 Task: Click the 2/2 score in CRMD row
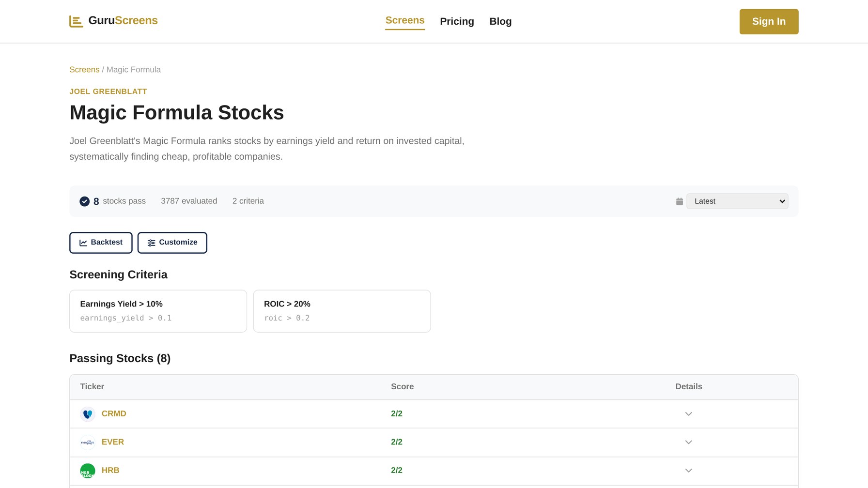(x=397, y=413)
